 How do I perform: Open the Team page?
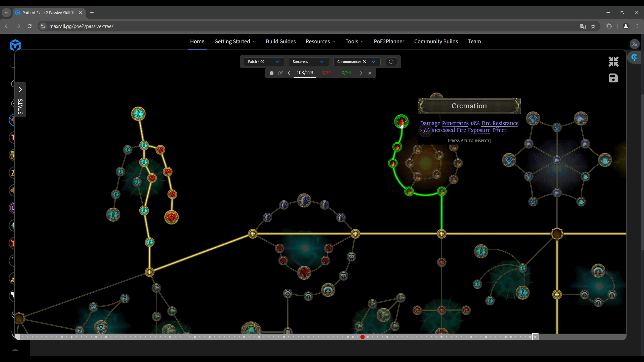474,41
